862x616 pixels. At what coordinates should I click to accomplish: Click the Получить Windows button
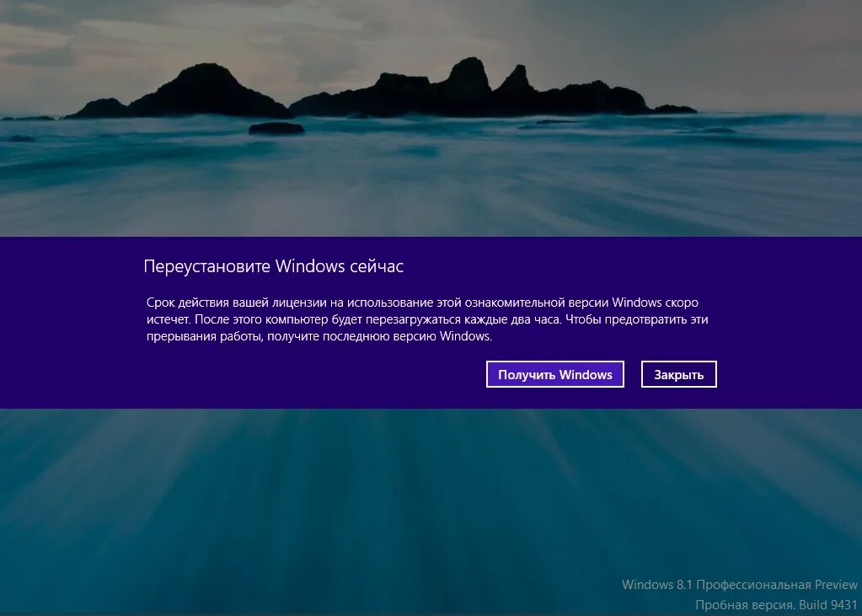(554, 374)
